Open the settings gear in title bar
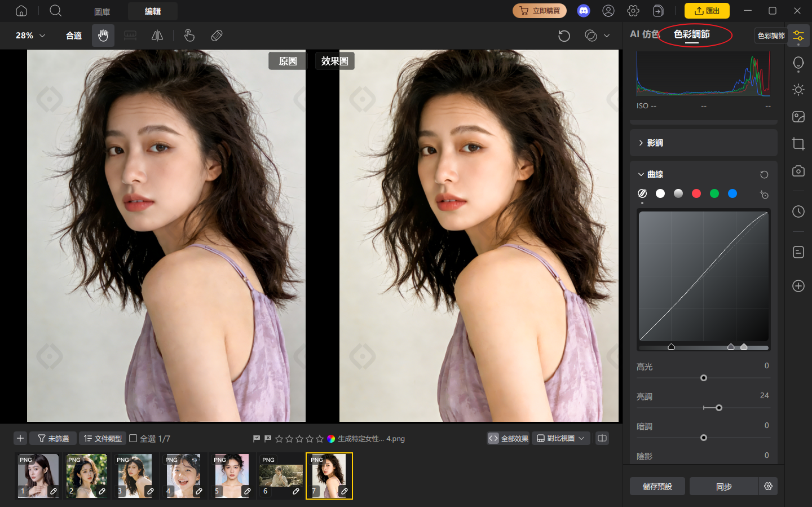 [633, 11]
